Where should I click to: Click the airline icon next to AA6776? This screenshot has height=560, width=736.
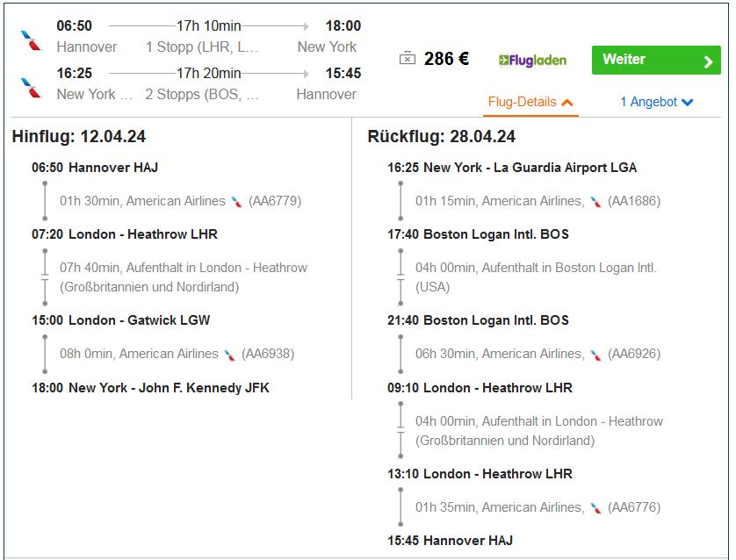coord(595,508)
